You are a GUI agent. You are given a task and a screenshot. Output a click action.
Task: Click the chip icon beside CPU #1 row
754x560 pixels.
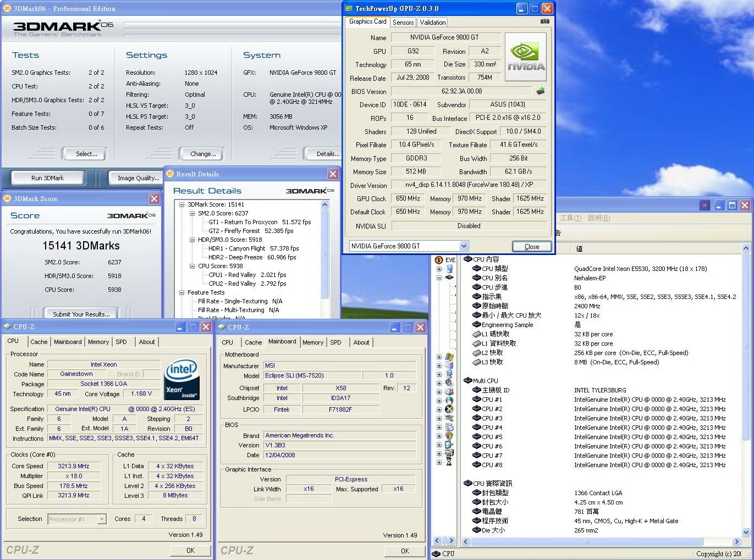tap(477, 400)
